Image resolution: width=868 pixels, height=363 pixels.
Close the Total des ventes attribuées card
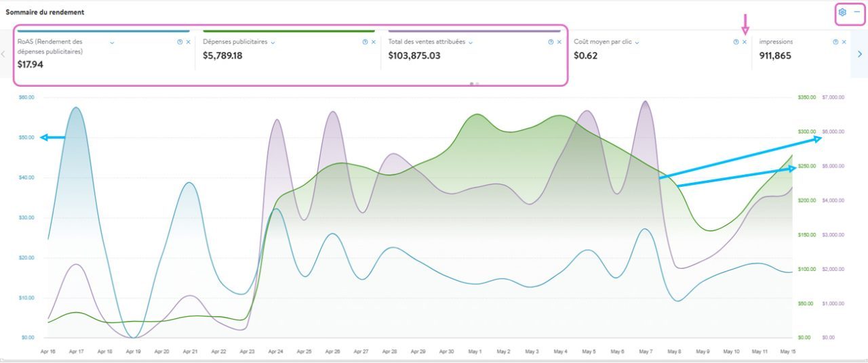[559, 42]
